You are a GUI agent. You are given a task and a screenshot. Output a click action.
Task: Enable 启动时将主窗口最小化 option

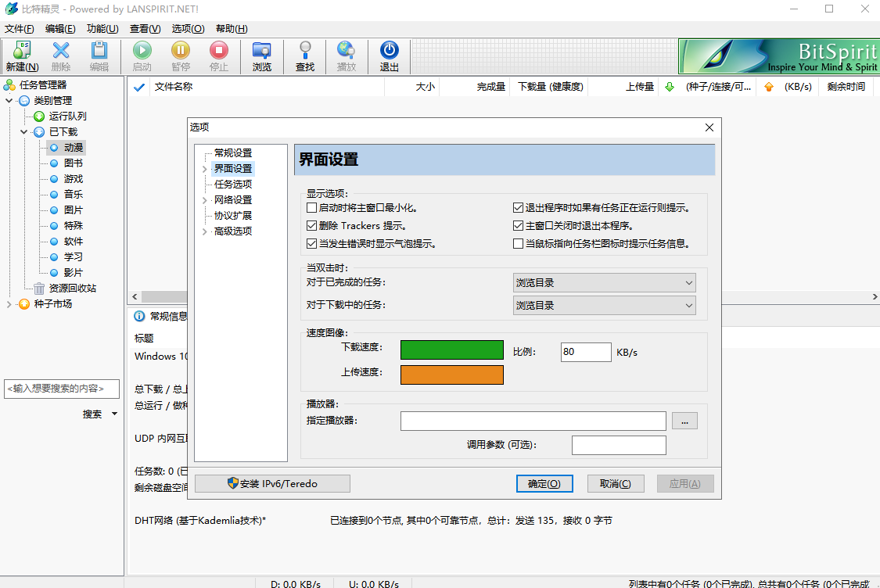click(311, 207)
